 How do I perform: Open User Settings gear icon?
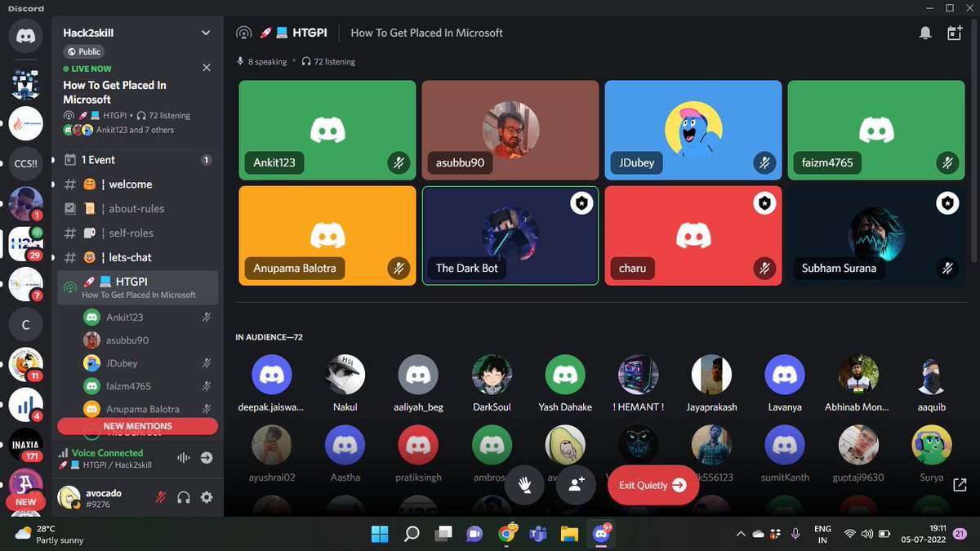pos(207,497)
